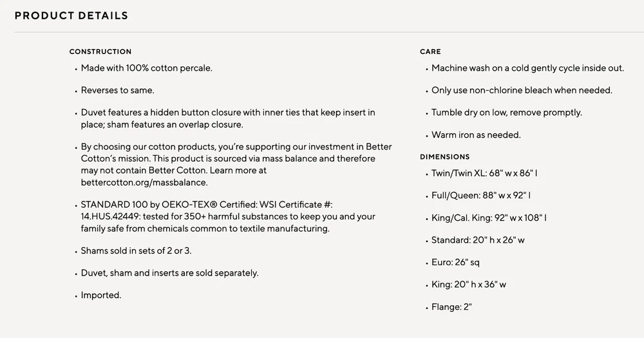Click the Full/Queen dimensions line

(481, 195)
